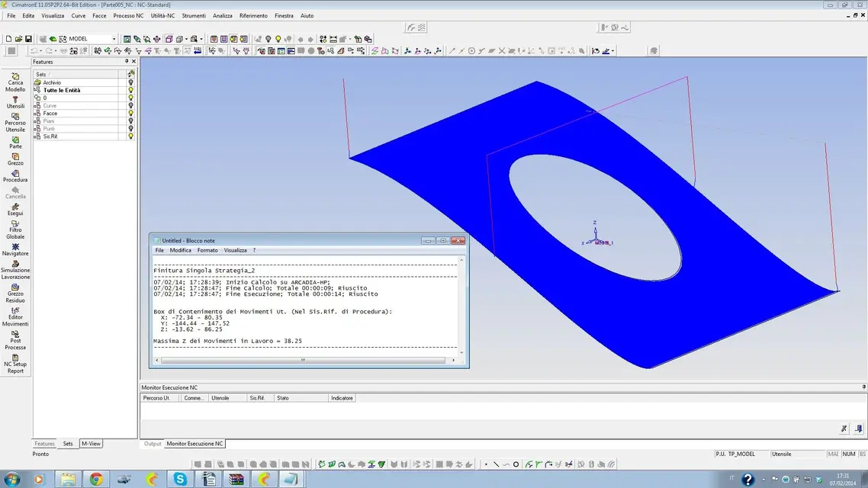The image size is (868, 488).
Task: Expand the Tutte le Entità set node
Action: [x=37, y=90]
